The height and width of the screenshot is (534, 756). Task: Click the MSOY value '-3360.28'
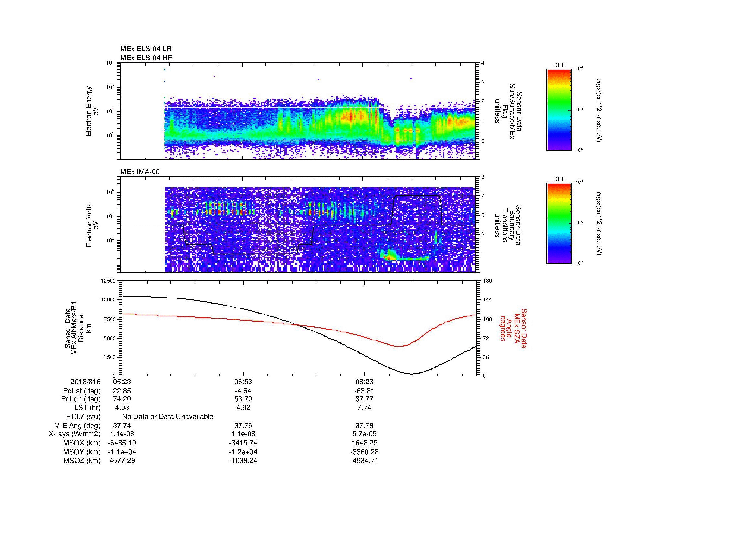[x=365, y=452]
